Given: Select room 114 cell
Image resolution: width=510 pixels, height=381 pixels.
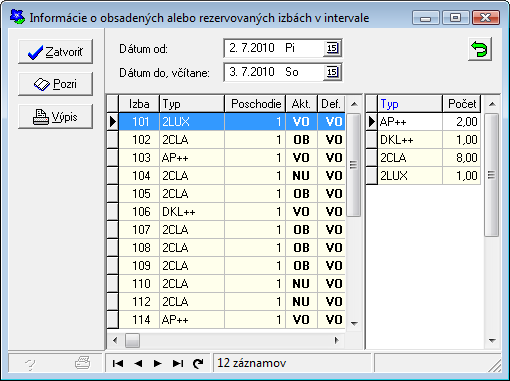Looking at the screenshot, I should click(x=139, y=320).
